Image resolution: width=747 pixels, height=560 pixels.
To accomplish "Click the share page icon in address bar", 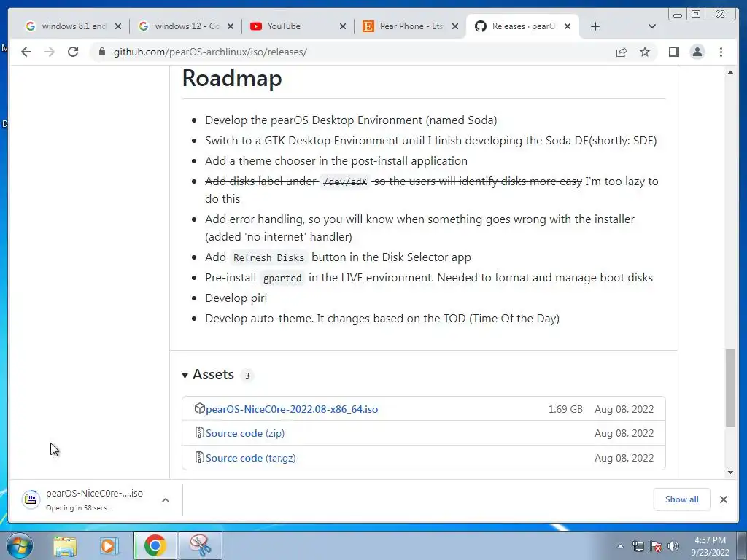I will pyautogui.click(x=622, y=52).
